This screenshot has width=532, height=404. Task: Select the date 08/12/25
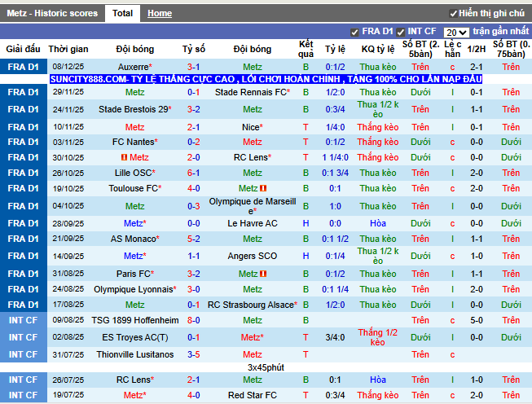point(68,67)
